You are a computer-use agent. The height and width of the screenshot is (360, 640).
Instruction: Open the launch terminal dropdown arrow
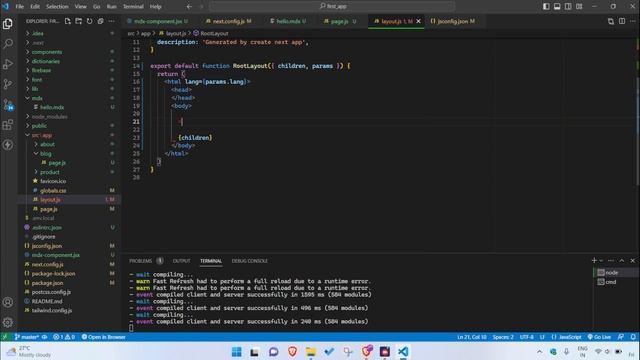[601, 260]
